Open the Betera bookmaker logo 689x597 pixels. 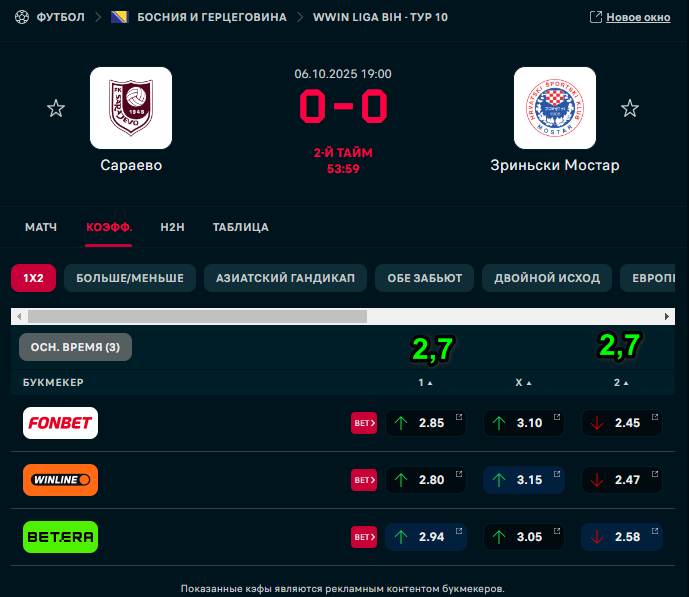60,537
